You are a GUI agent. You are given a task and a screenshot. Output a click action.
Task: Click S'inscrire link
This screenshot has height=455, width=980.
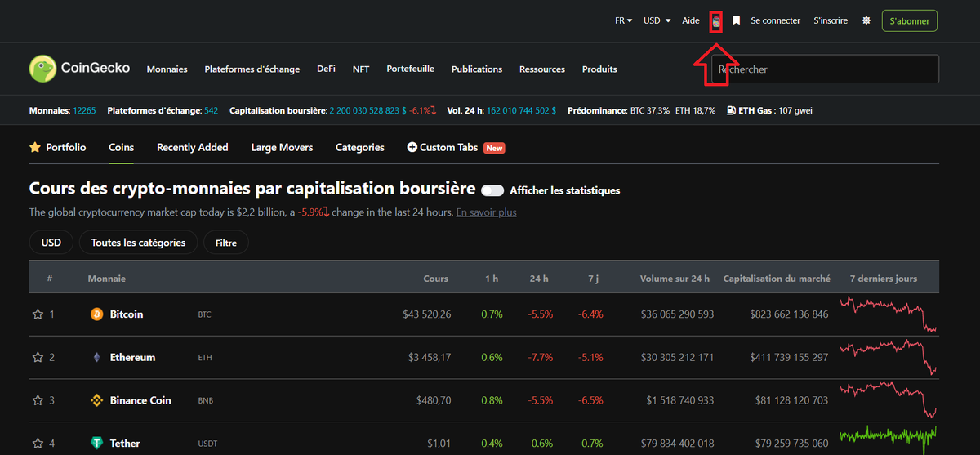coord(831,20)
